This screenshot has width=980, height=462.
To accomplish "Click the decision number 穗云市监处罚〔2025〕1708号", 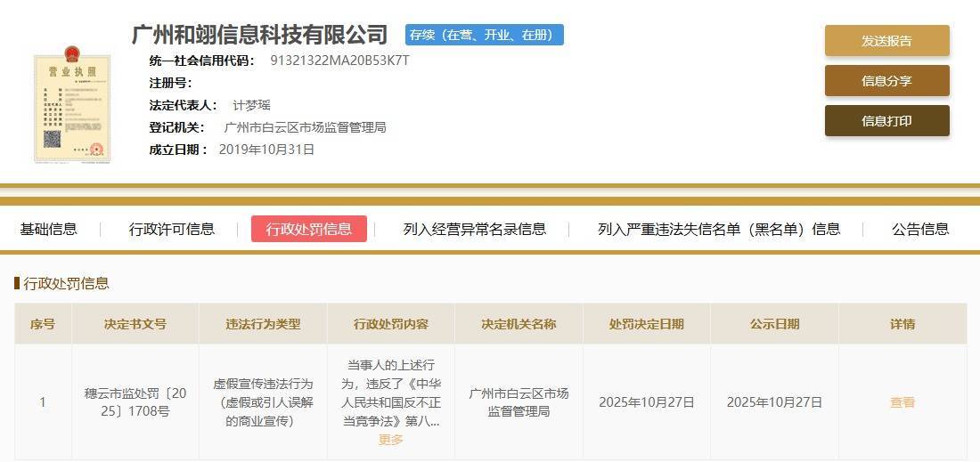I will coord(135,402).
